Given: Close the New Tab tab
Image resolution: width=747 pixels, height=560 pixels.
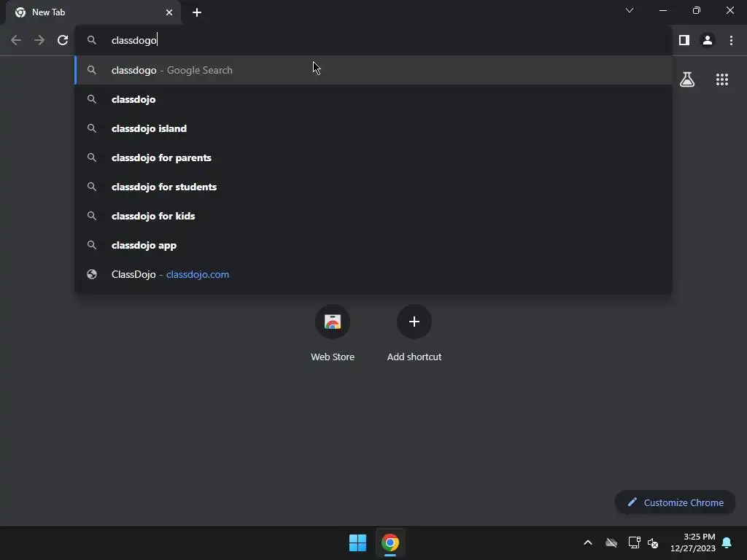Looking at the screenshot, I should (169, 12).
